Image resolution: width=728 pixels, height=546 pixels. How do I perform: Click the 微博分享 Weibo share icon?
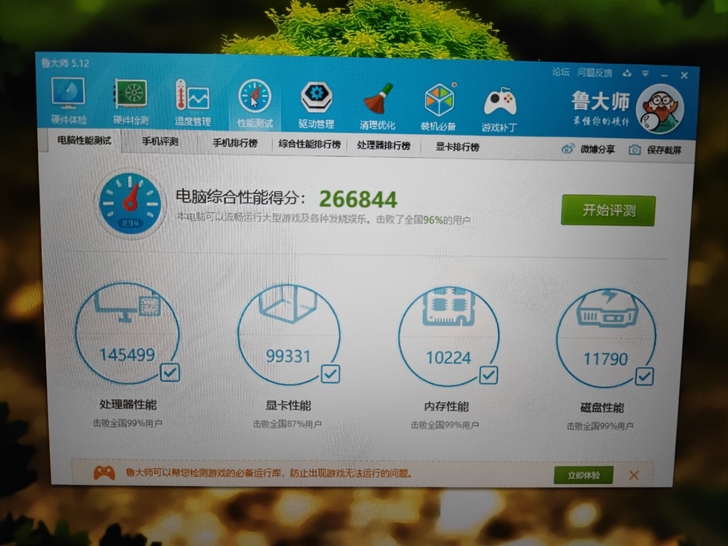pos(568,149)
